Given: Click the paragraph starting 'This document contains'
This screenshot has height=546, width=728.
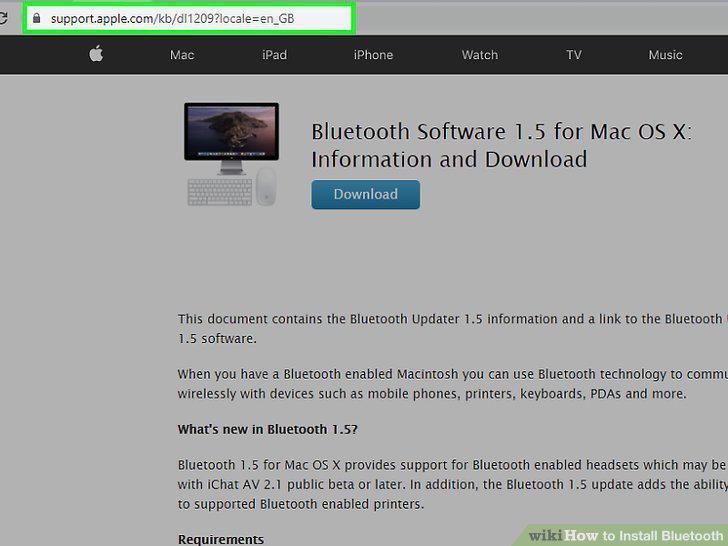Looking at the screenshot, I should coord(453,329).
